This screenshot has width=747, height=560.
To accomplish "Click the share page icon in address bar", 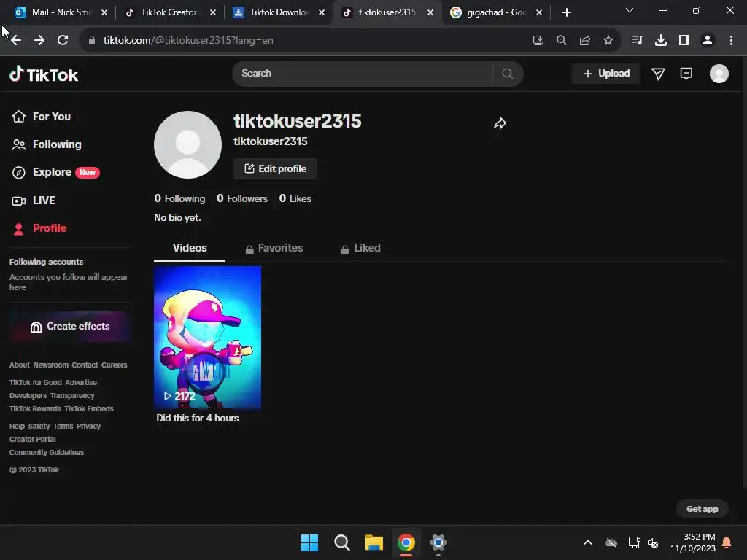I will 585,41.
